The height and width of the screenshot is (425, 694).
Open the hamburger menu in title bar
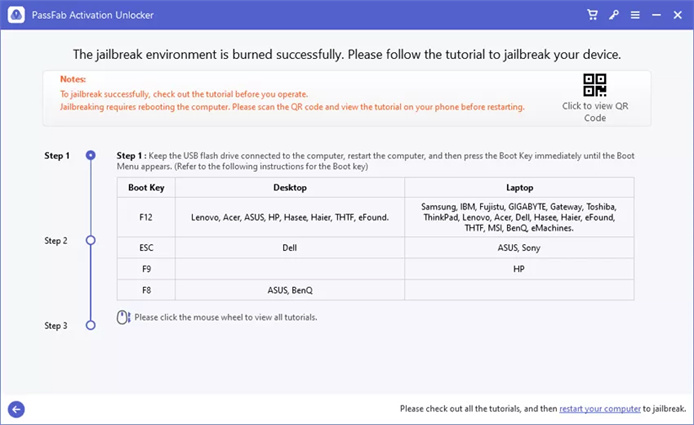tap(636, 15)
